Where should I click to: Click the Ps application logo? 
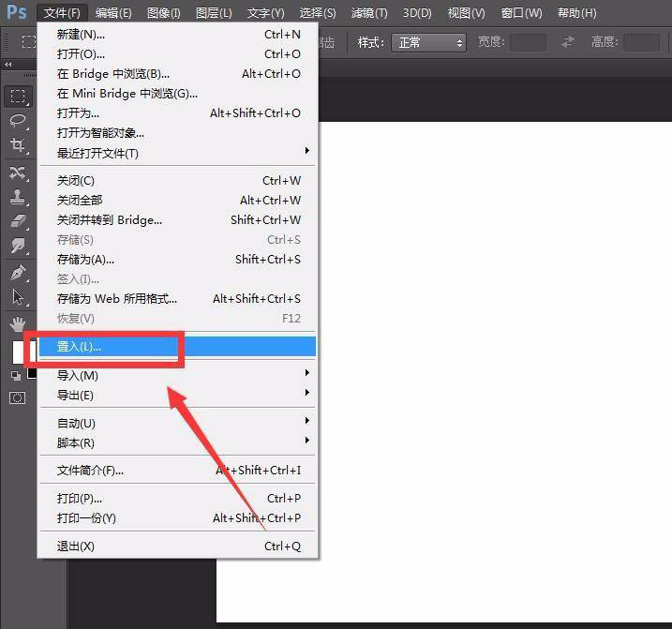coord(17,12)
